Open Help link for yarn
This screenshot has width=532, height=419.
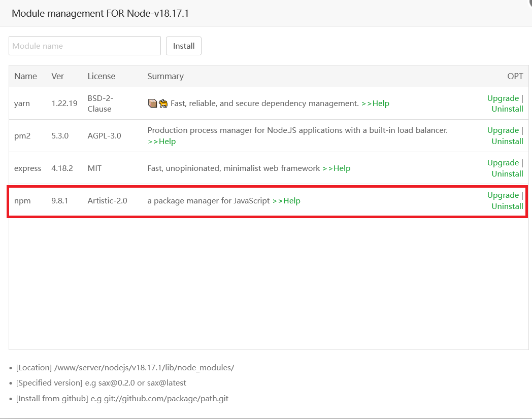[x=375, y=103]
